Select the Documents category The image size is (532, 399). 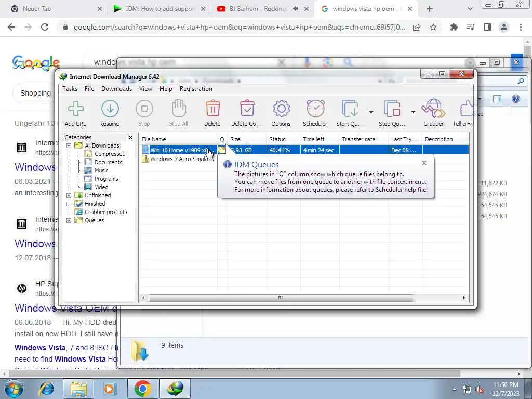(x=108, y=162)
